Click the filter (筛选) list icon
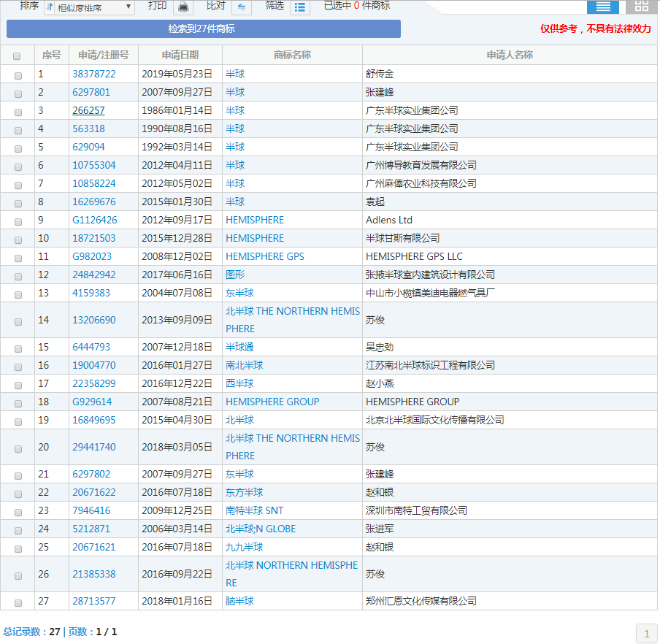 tap(299, 7)
